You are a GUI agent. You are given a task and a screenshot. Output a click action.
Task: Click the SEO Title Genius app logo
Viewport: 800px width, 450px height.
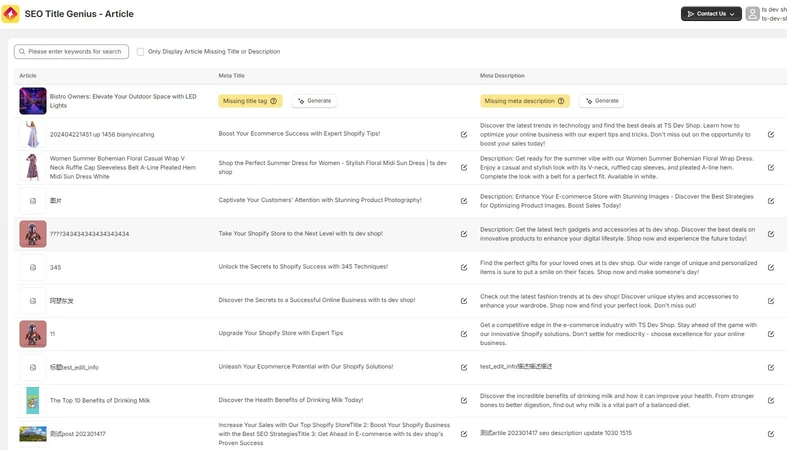(x=11, y=14)
